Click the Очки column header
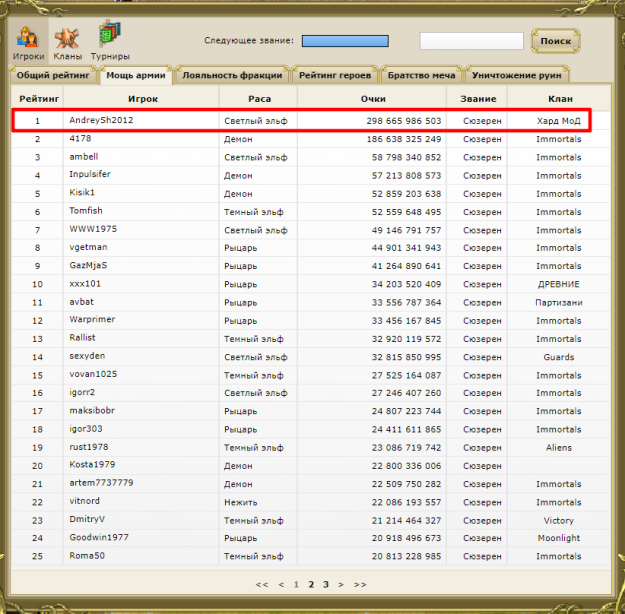The width and height of the screenshot is (625, 614). pyautogui.click(x=373, y=99)
